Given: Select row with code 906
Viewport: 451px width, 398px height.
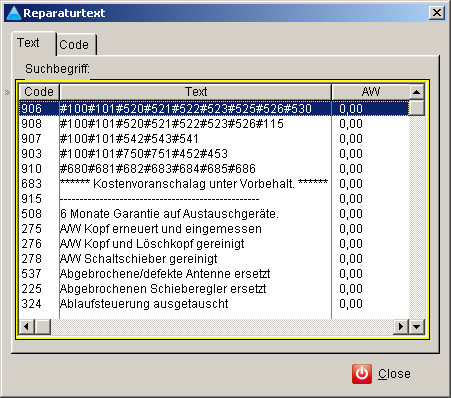Looking at the screenshot, I should [214, 109].
